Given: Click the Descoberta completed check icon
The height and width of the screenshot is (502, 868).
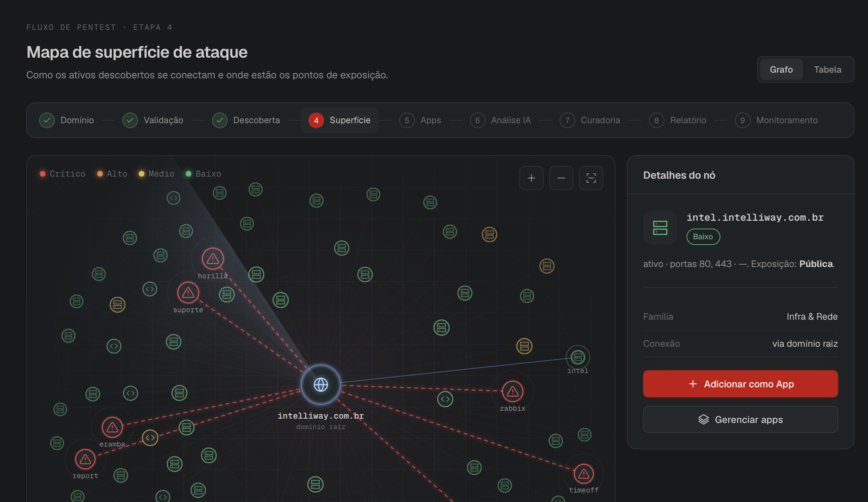Looking at the screenshot, I should pyautogui.click(x=220, y=120).
